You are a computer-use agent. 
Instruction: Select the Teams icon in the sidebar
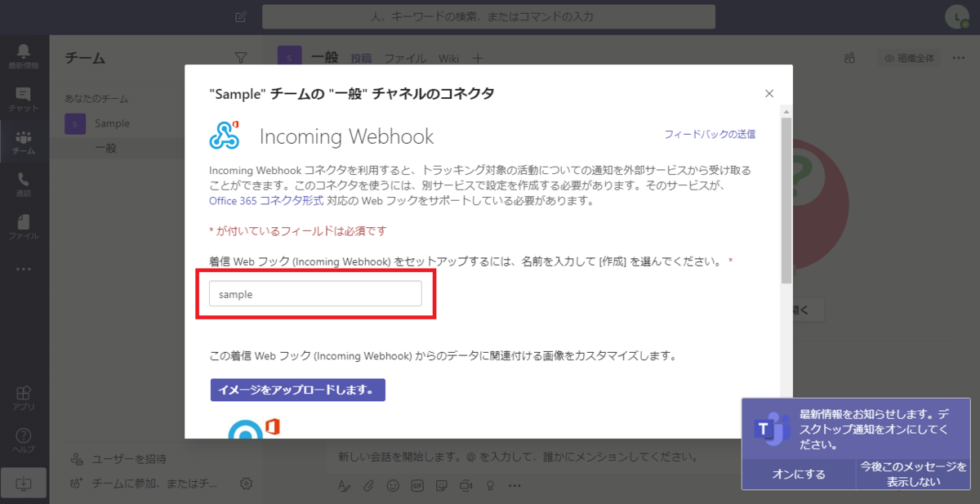[x=24, y=142]
